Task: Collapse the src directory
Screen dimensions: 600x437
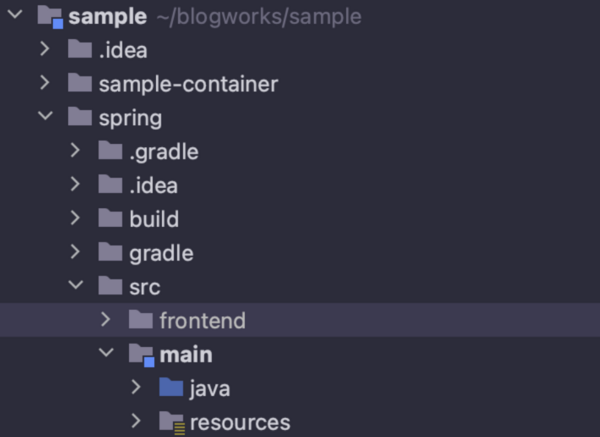Action: [76, 284]
